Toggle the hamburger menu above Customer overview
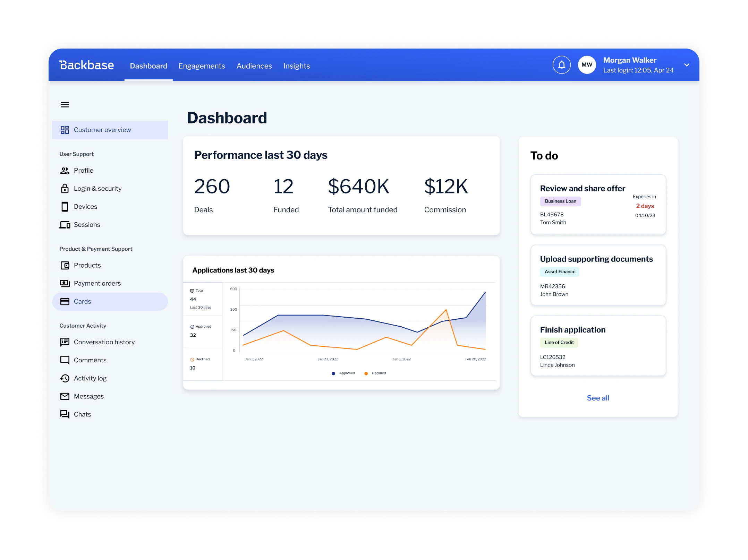 [65, 104]
